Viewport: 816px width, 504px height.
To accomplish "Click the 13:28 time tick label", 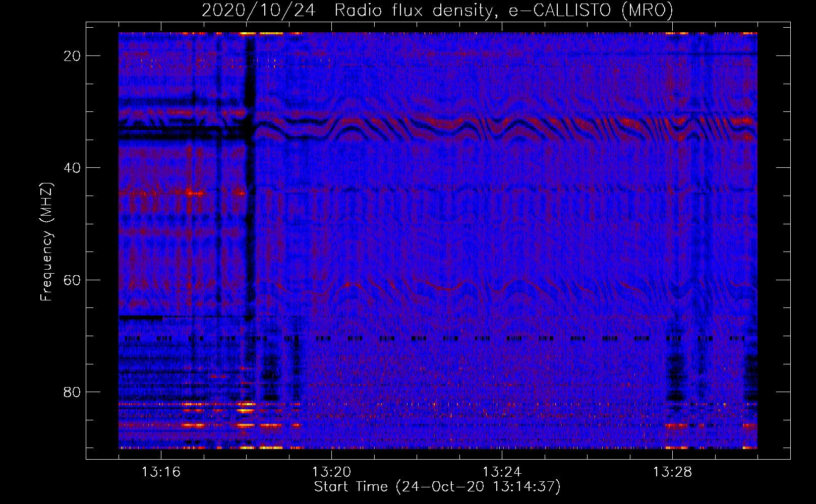I will pos(672,472).
